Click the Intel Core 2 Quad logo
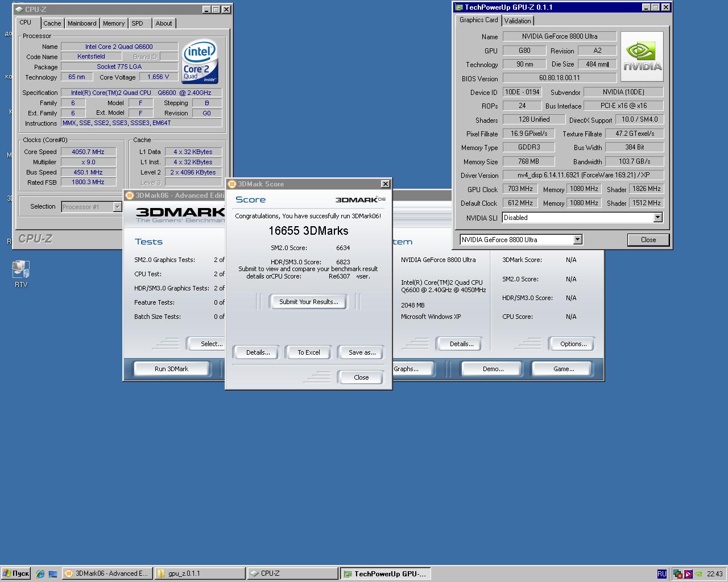Viewport: 728px width, 582px height. pos(200,62)
